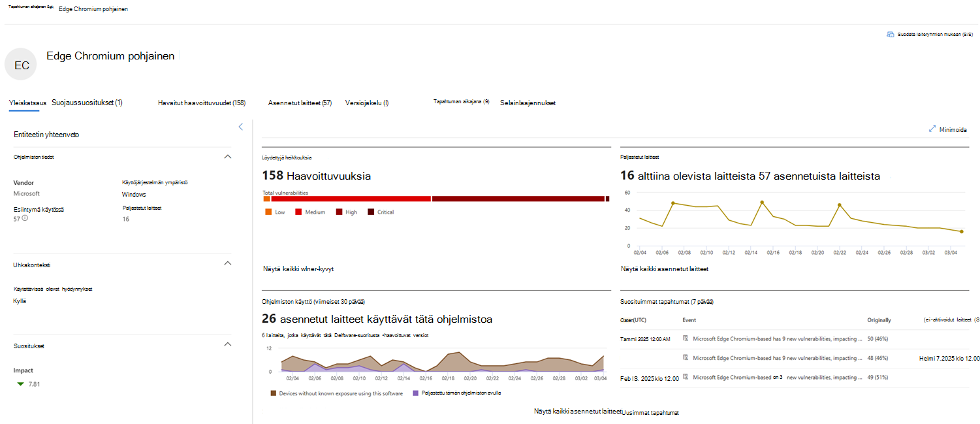Image resolution: width=980 pixels, height=424 pixels.
Task: Click the device group filter icon
Action: tap(890, 35)
